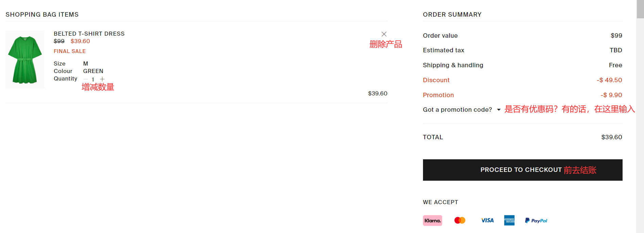
Task: Click the Klarna payment icon
Action: pos(433,220)
